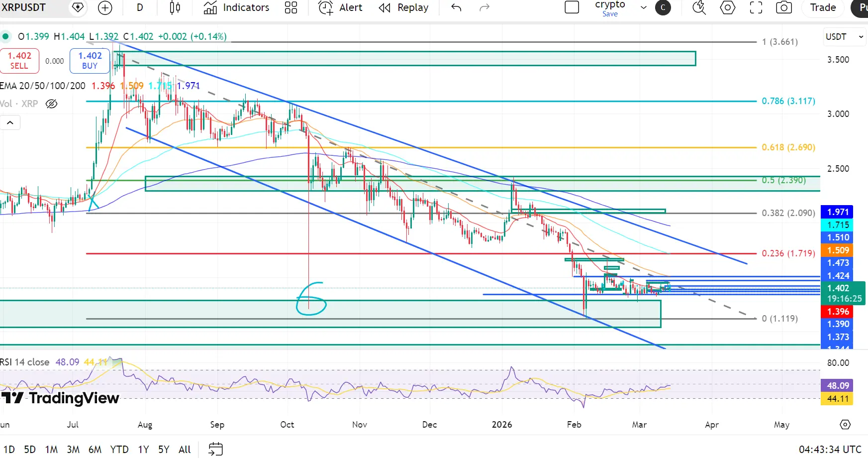Select the 5D date range
Viewport: 868px width, 461px height.
coord(30,450)
